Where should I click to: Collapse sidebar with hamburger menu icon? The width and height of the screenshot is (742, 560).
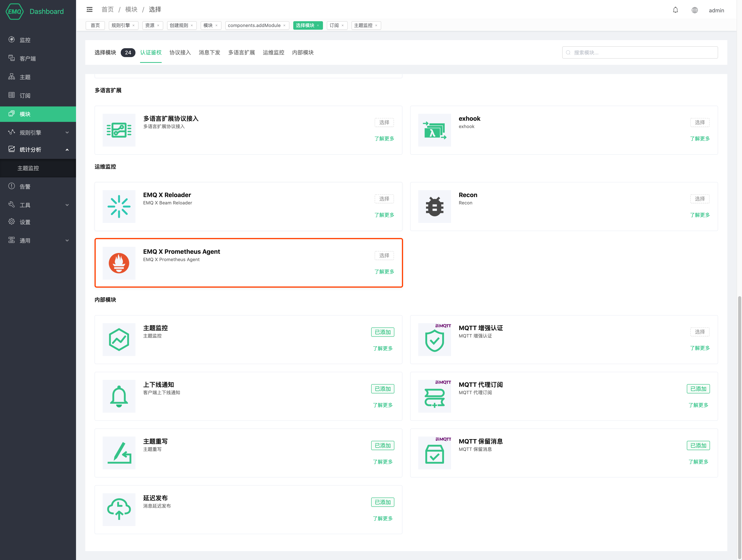[x=90, y=9]
